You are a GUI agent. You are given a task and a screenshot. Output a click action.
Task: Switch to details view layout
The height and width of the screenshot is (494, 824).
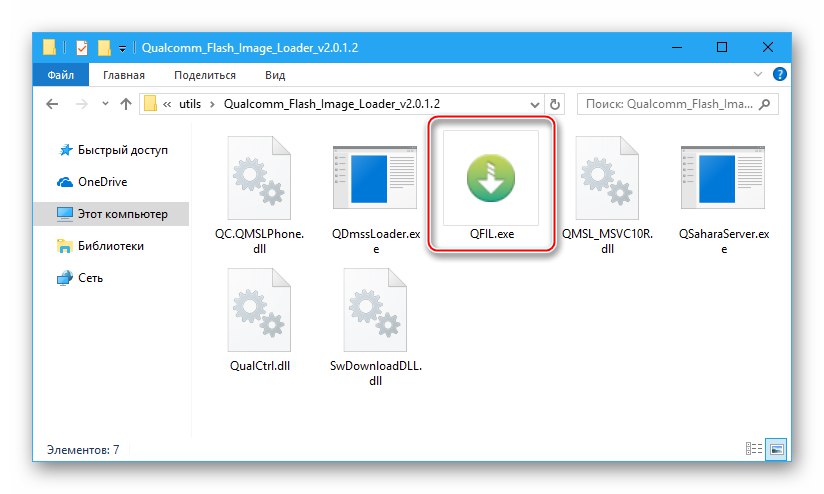pos(754,449)
